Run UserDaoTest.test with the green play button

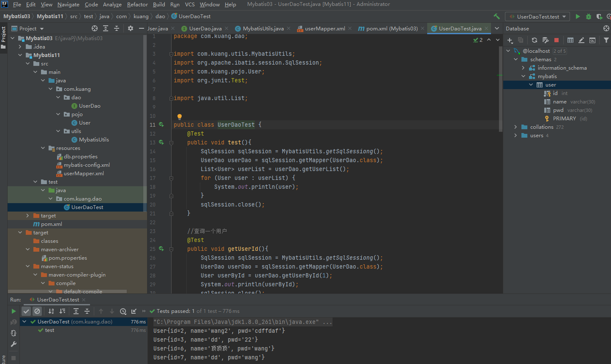tap(578, 16)
